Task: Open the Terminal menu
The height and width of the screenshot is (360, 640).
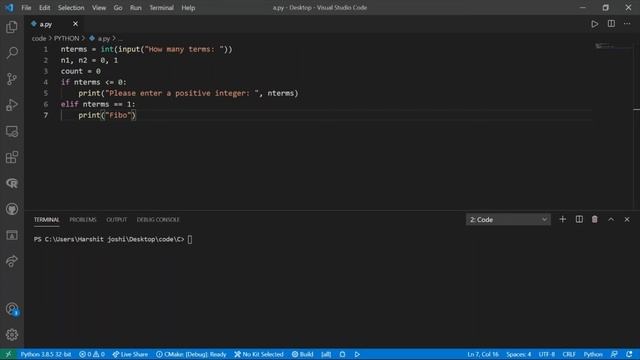Action: 161,8
